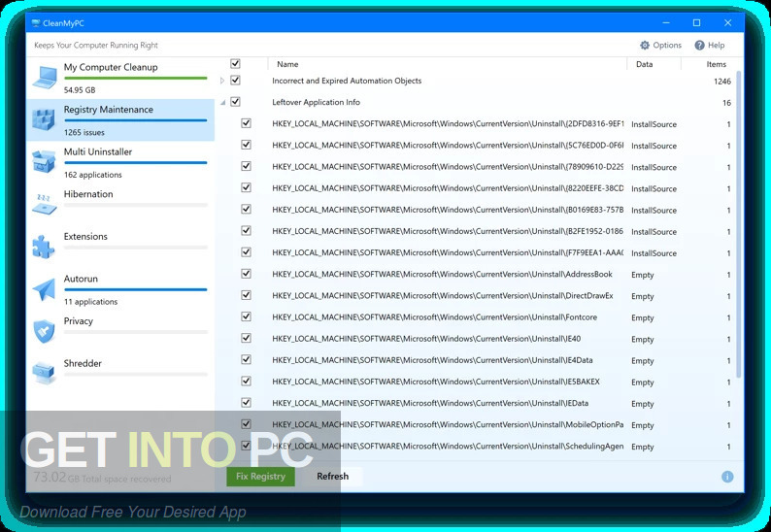Viewport: 771px width, 532px height.
Task: Select the Uninstall\AddressBook registry path
Action: [x=442, y=275]
